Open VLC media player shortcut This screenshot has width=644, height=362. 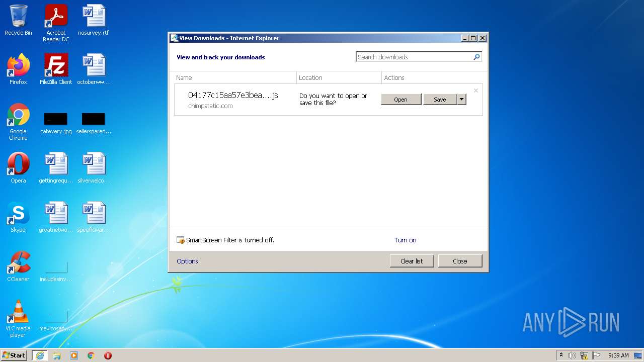coord(18,319)
